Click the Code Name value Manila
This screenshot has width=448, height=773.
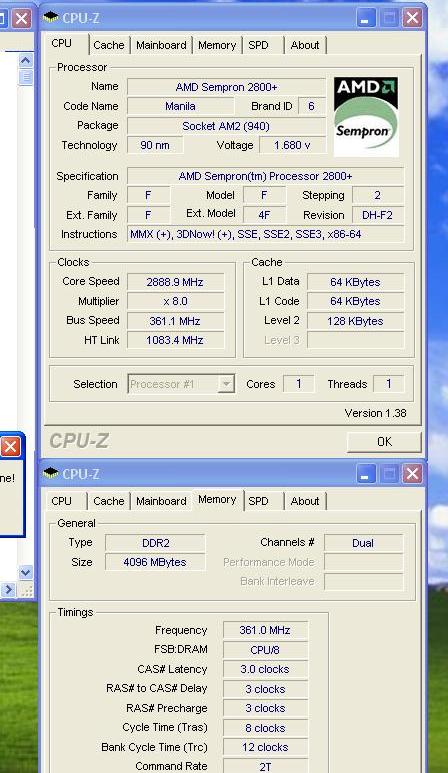180,106
